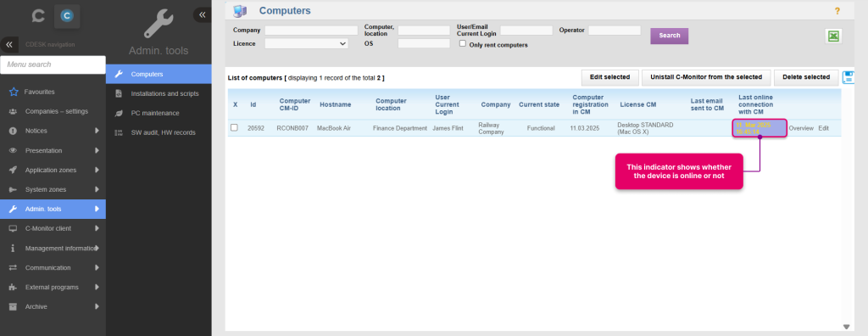The height and width of the screenshot is (336, 868).
Task: Click the save floppy disk icon
Action: [848, 77]
